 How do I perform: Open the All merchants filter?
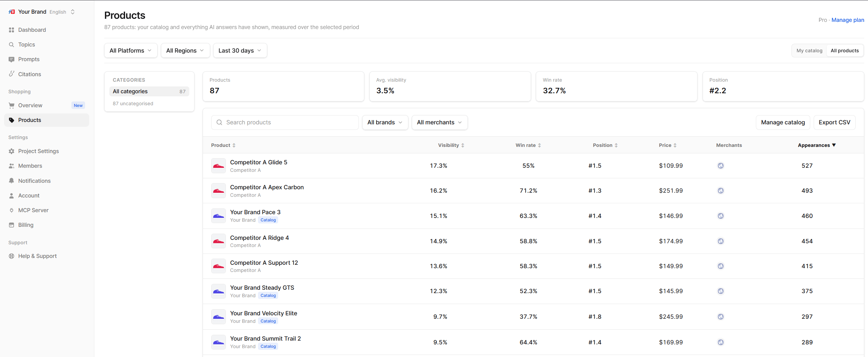(439, 122)
